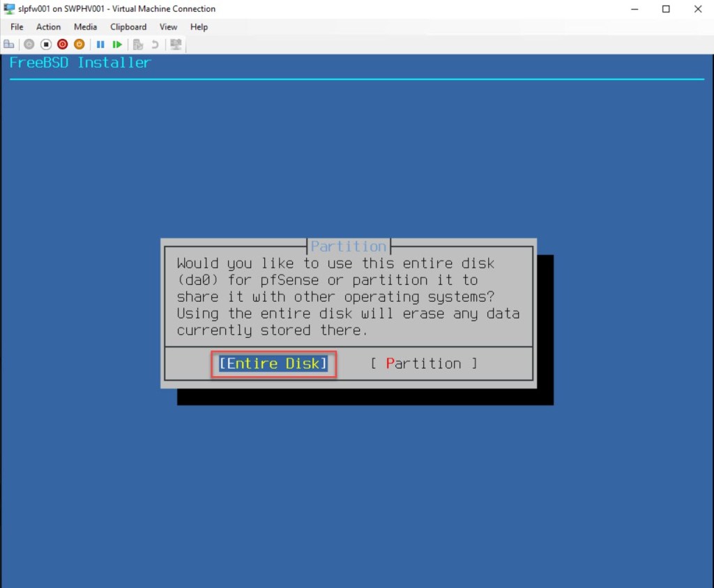Open the Clipboard menu
Image resolution: width=714 pixels, height=588 pixels.
click(128, 26)
